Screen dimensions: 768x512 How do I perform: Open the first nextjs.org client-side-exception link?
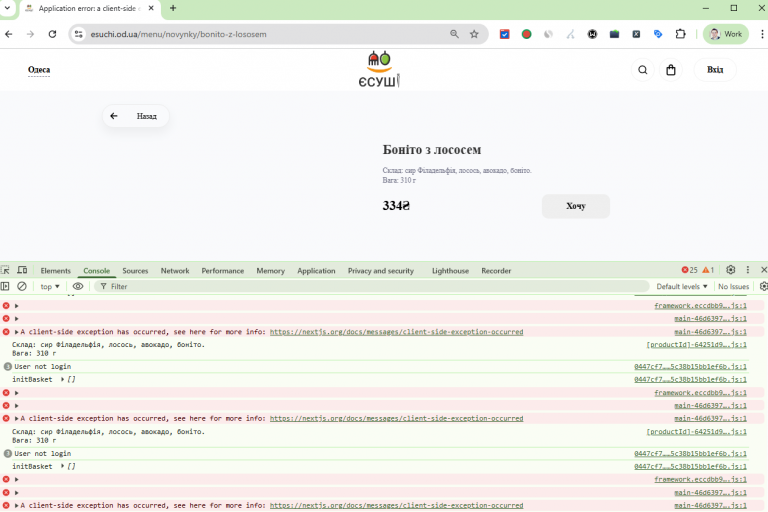[396, 332]
